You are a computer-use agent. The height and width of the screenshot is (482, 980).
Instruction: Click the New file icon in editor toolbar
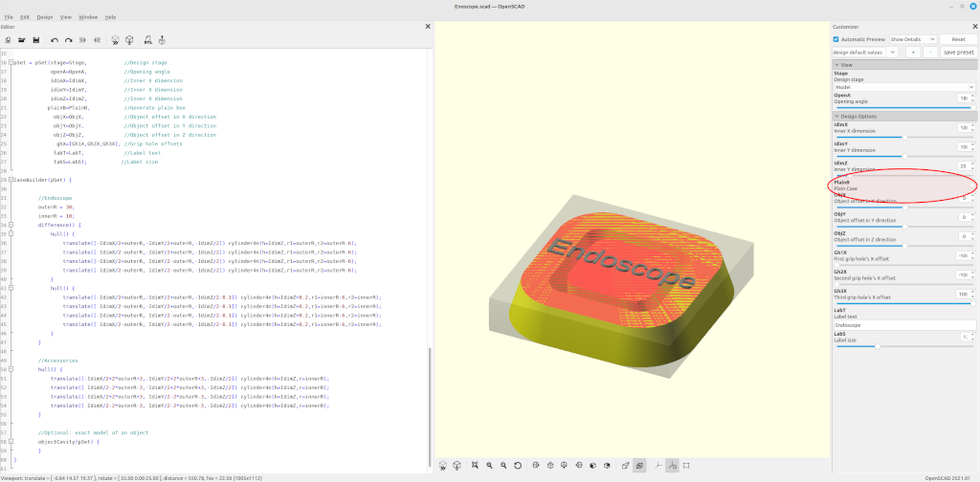pos(8,40)
